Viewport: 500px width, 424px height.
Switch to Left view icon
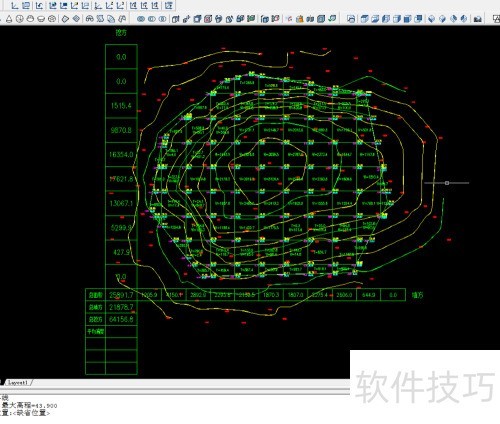(x=386, y=19)
